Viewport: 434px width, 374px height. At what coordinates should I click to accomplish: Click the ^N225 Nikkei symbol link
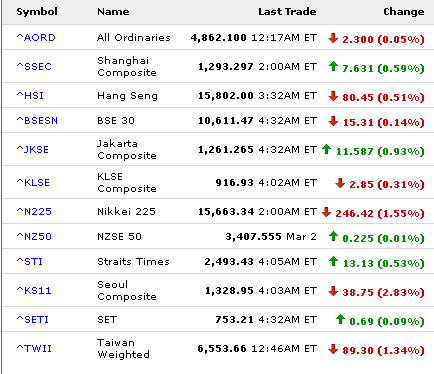pos(34,211)
